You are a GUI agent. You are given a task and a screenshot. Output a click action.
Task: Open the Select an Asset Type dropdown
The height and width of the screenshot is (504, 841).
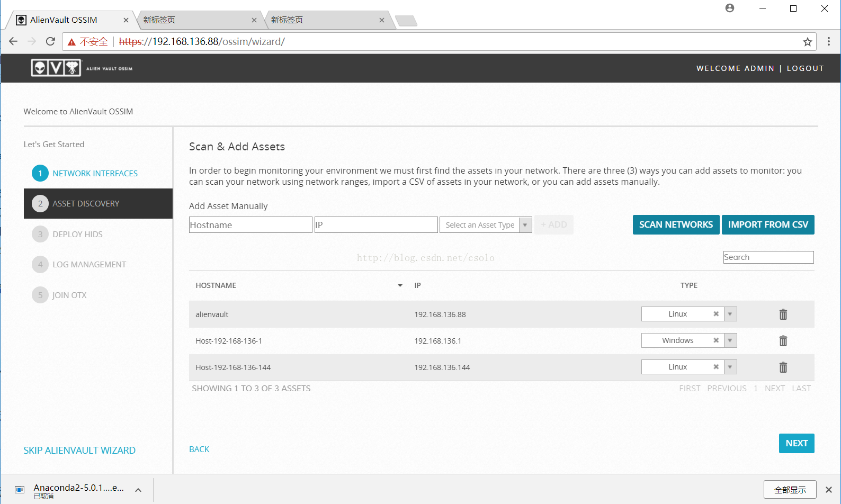pyautogui.click(x=486, y=225)
